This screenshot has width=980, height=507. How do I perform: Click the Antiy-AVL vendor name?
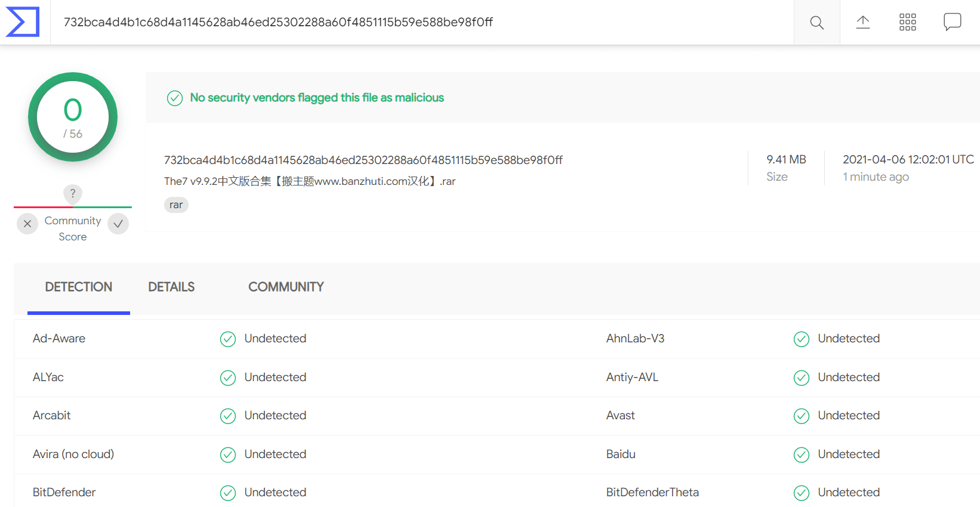(632, 377)
